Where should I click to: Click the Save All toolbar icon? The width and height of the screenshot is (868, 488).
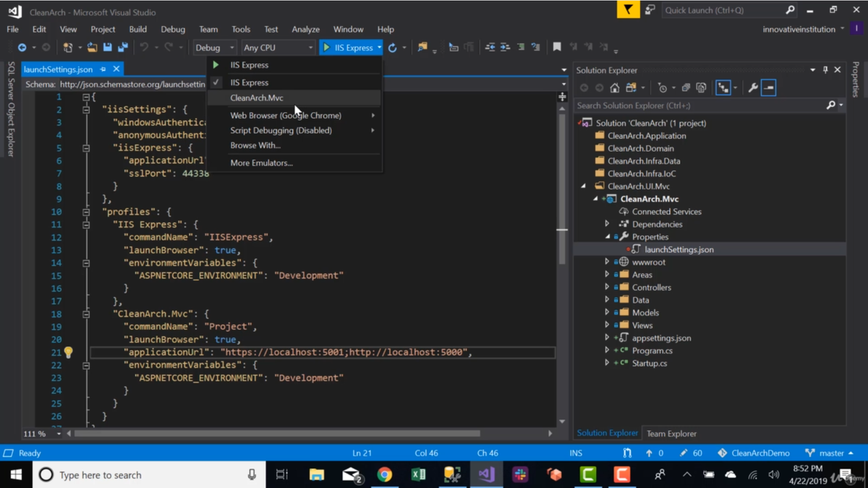click(123, 48)
